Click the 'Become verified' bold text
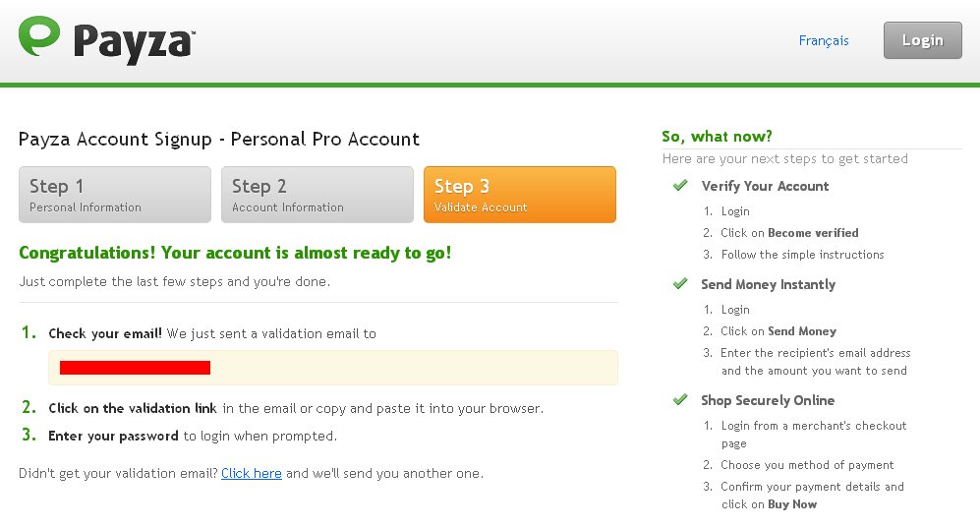Screen dimensions: 980x528 (x=813, y=233)
